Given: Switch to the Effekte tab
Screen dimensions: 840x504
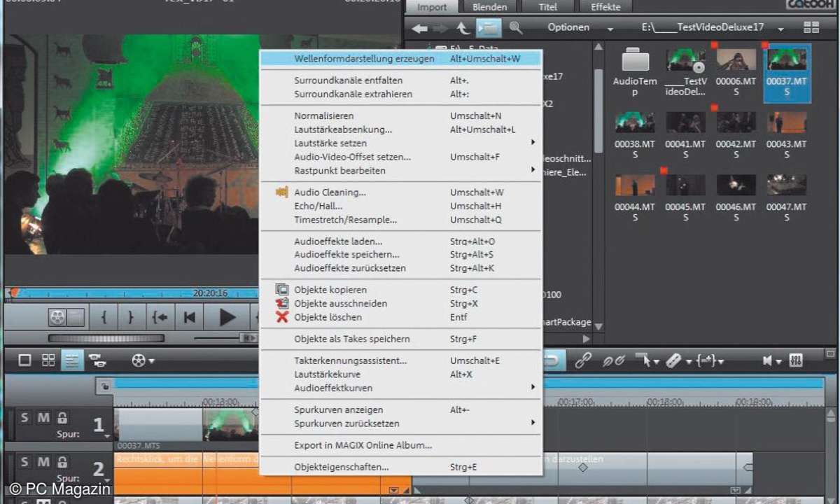Looking at the screenshot, I should pyautogui.click(x=605, y=7).
